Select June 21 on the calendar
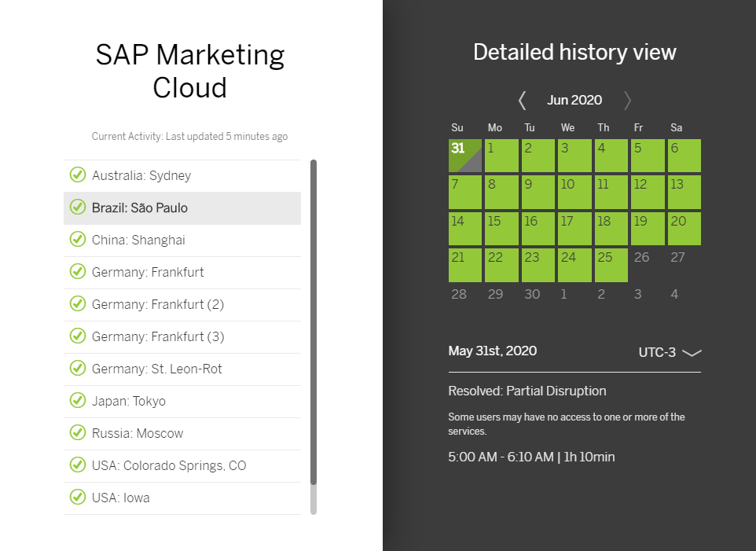Screen dimensions: 756x551 tap(464, 265)
